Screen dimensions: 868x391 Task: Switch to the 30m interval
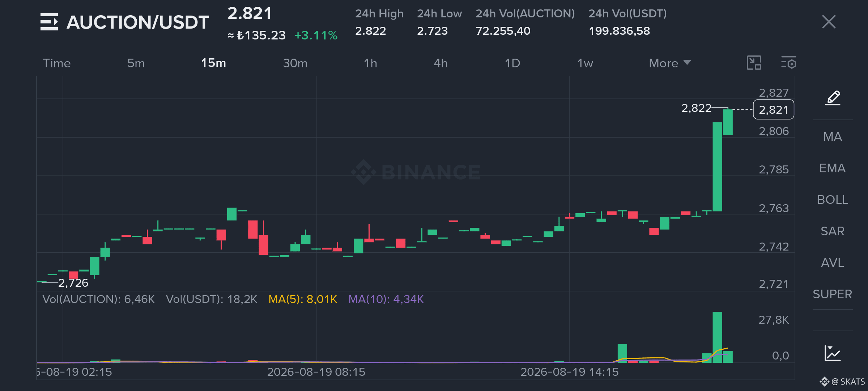click(295, 63)
